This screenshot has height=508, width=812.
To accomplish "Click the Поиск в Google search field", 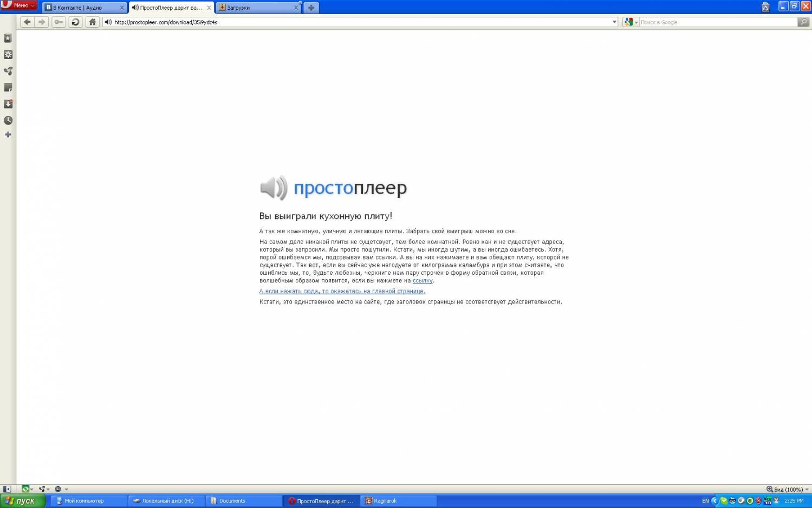I will [718, 22].
